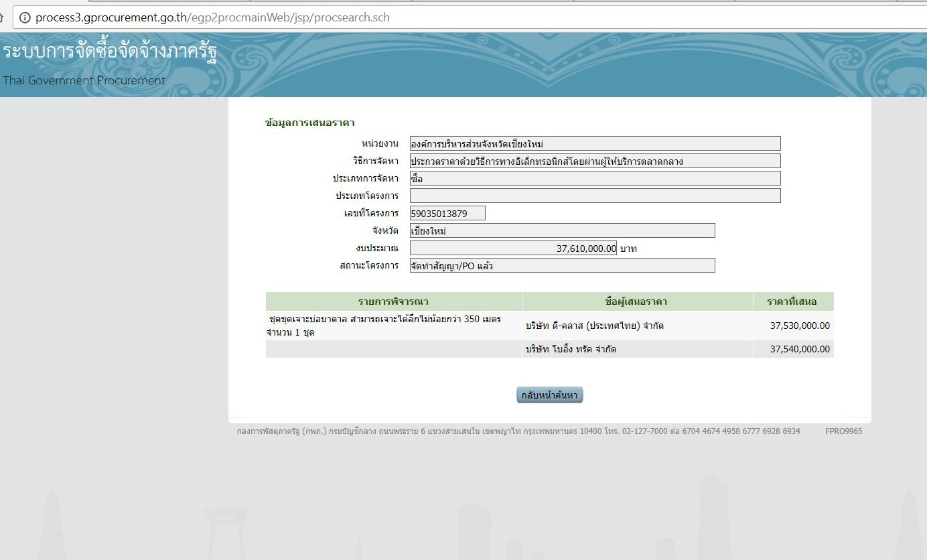This screenshot has height=560, width=927.
Task: Click the page code FPRO9965 in footer
Action: (843, 431)
